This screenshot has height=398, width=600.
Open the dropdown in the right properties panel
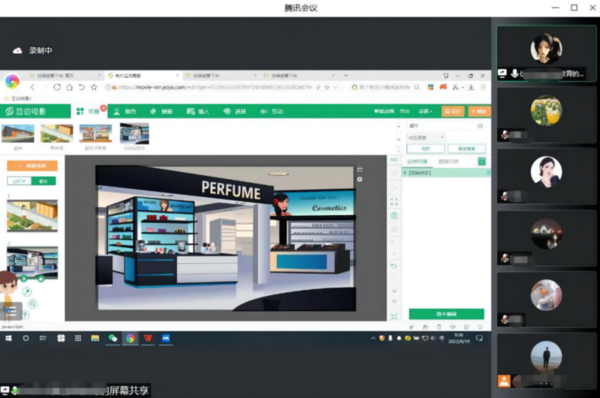426,137
